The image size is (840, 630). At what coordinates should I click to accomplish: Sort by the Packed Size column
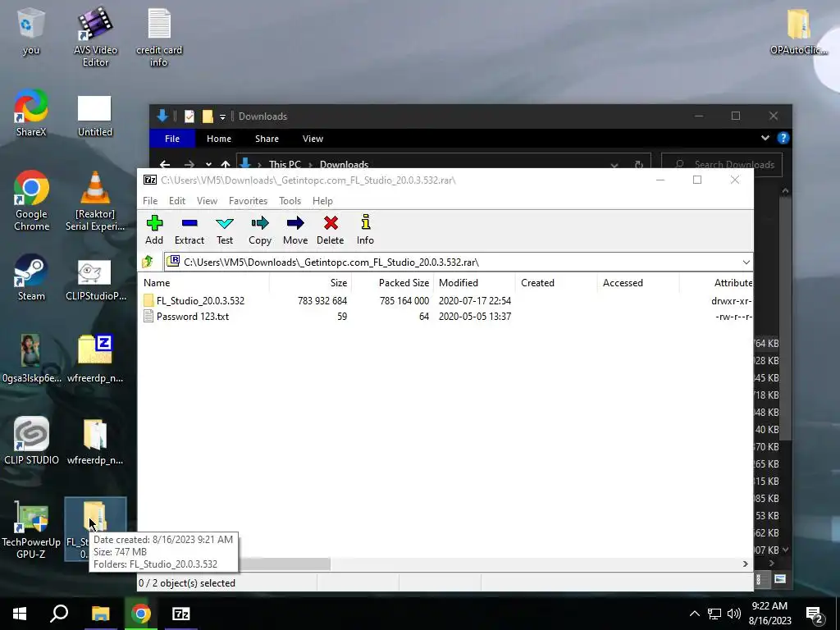pos(392,283)
